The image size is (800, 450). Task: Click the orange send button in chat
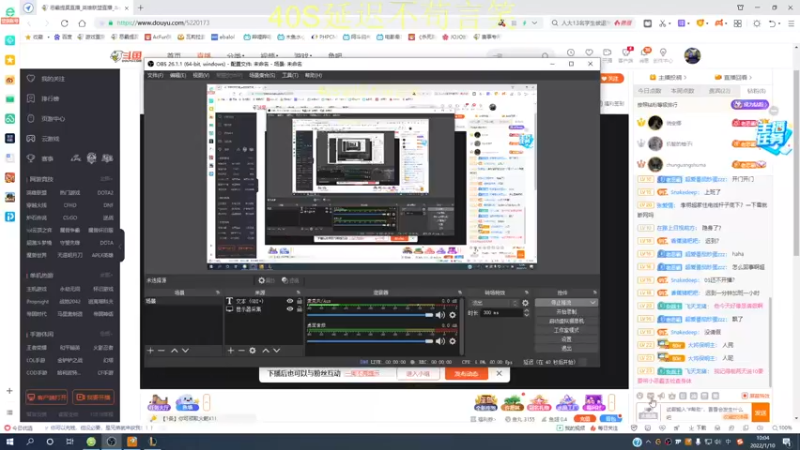coord(761,412)
